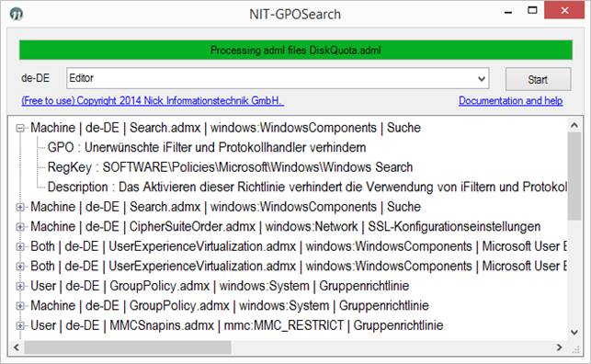Expand the second UserExperienceVirtualization.admx node

coord(20,266)
